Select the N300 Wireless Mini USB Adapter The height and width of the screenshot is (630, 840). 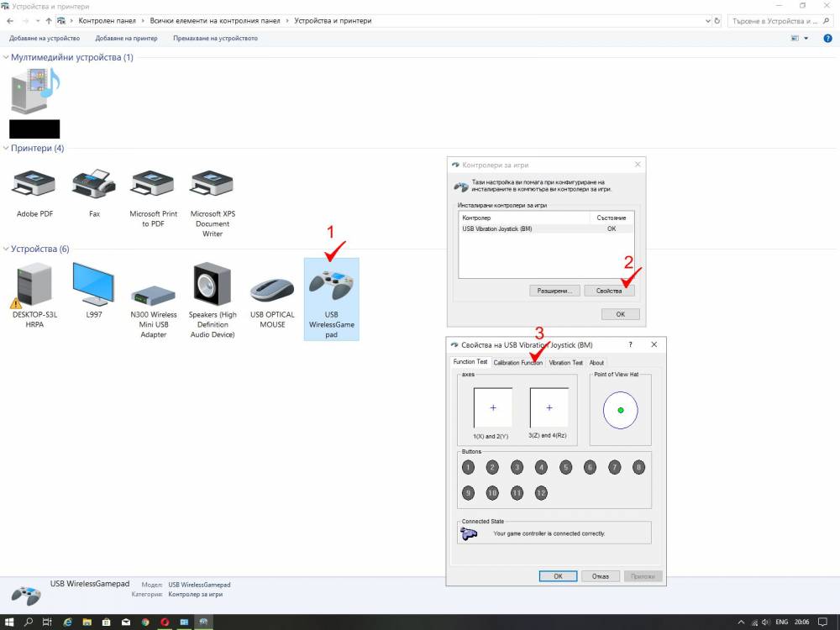[153, 296]
